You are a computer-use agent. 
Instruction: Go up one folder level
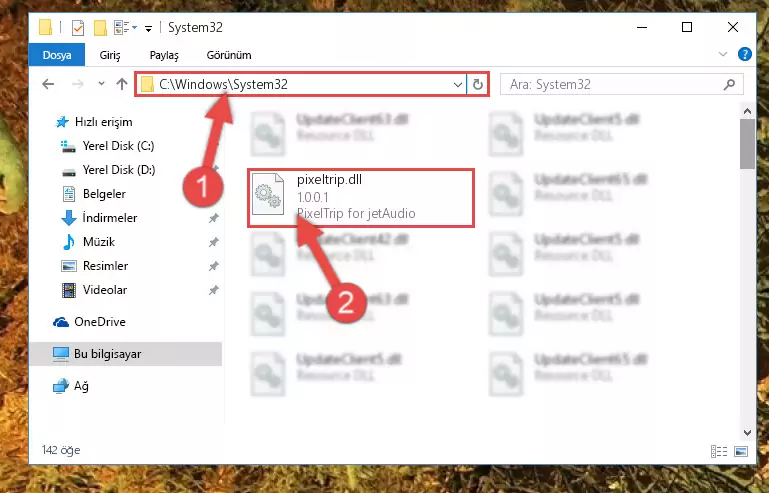[122, 84]
